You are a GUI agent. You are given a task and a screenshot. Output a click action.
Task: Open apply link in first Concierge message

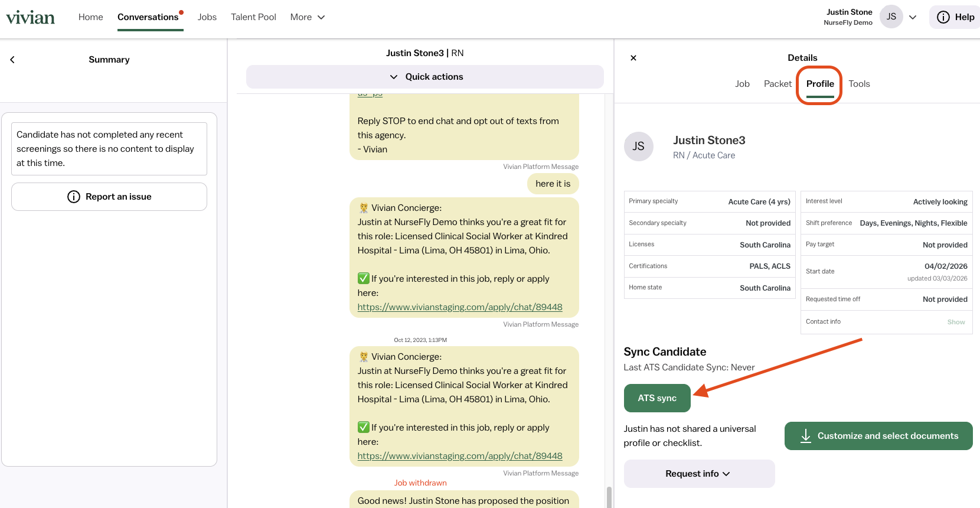(x=460, y=307)
